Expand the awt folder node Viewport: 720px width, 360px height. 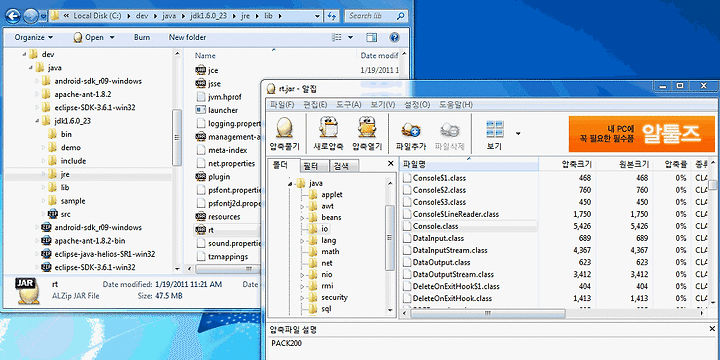(302, 207)
